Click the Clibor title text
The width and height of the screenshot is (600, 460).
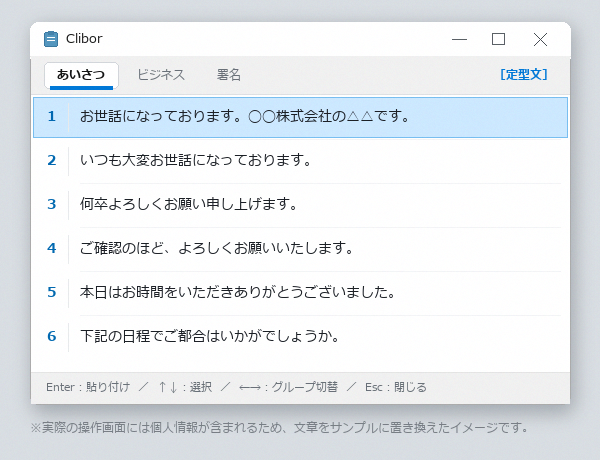(84, 39)
